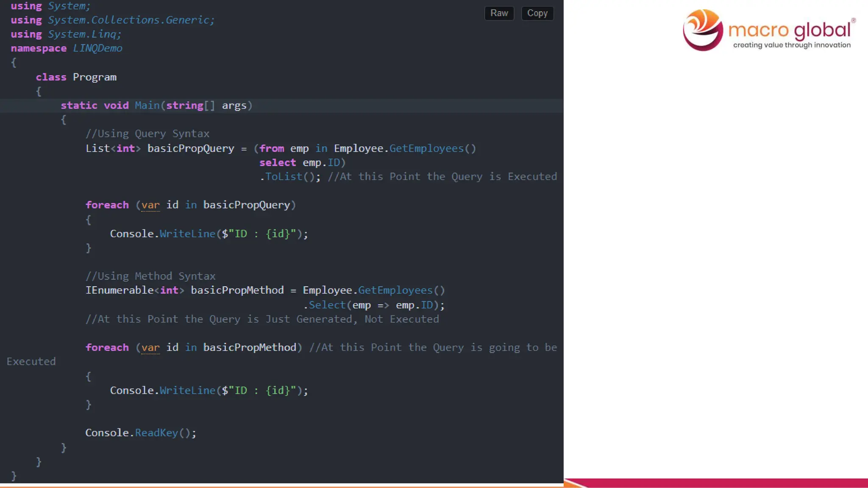The width and height of the screenshot is (868, 488).
Task: Copy the code with Copy button
Action: 537,13
